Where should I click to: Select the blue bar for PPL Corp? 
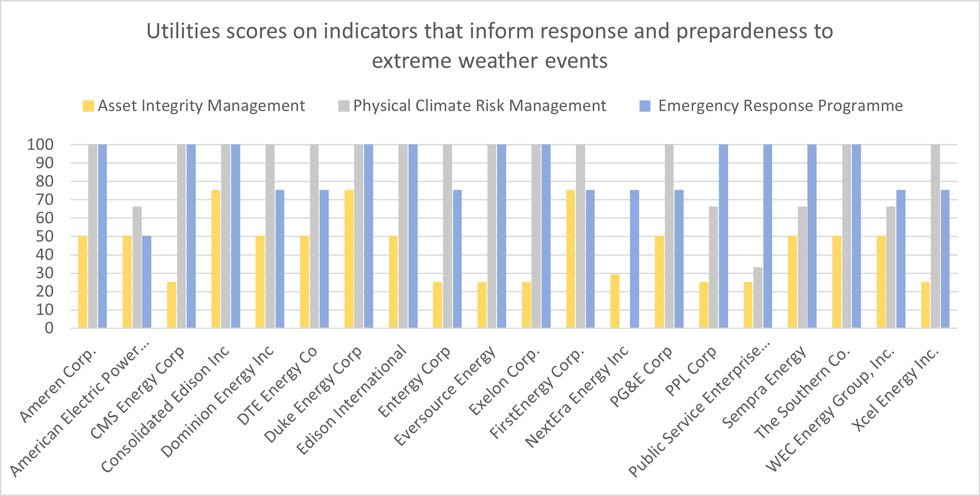tap(723, 236)
